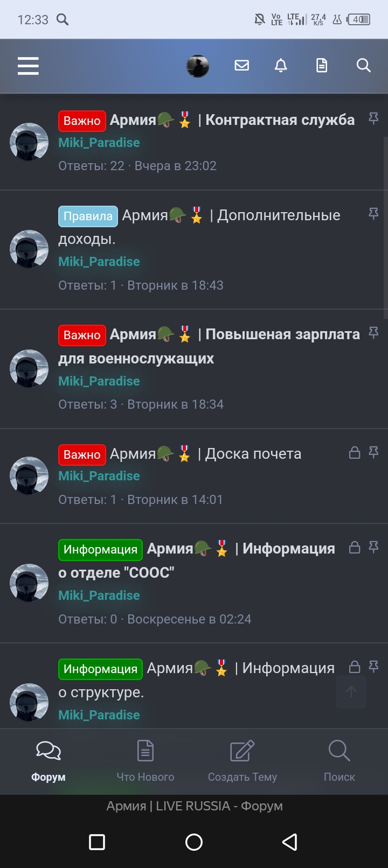388x868 pixels.
Task: Tap the green Информация label on the СООС thread
Action: point(101,550)
